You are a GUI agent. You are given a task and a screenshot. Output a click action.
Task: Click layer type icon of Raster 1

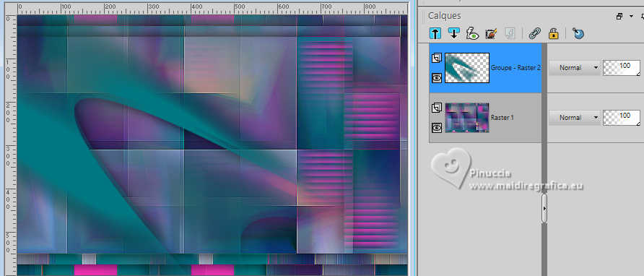coord(437,108)
